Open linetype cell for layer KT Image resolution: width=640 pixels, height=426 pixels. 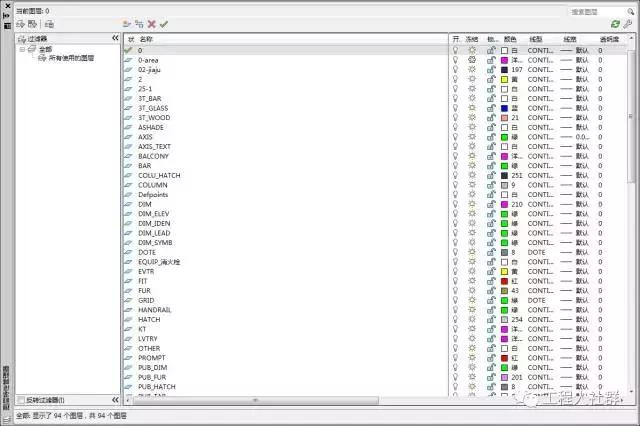point(540,329)
